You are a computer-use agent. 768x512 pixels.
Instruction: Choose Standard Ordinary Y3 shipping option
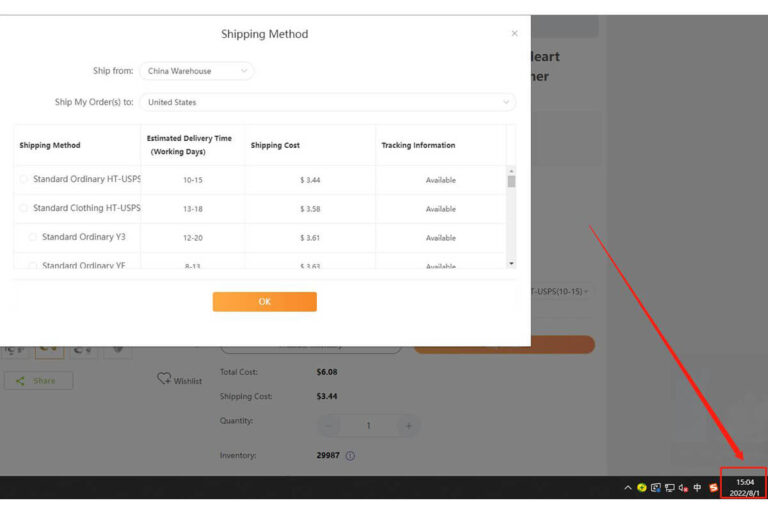(x=33, y=238)
